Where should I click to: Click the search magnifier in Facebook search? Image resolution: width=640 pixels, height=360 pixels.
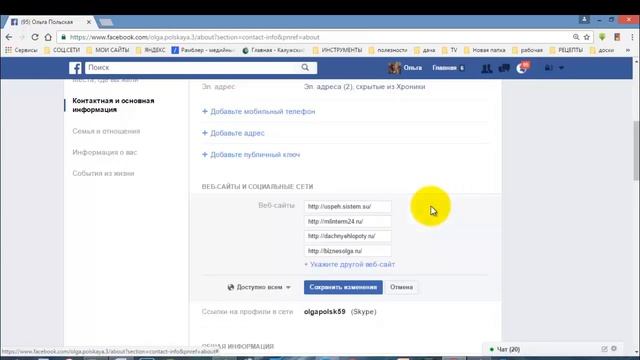point(305,67)
